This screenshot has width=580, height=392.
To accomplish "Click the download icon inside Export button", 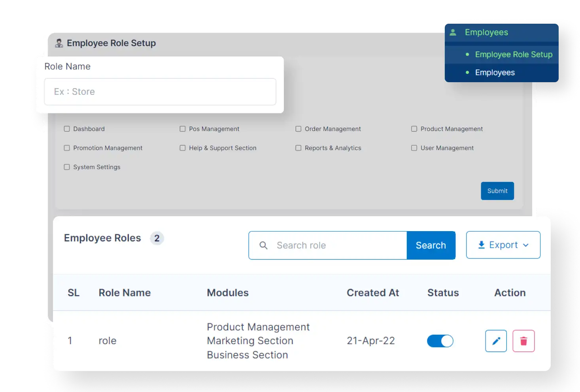I will pyautogui.click(x=481, y=245).
